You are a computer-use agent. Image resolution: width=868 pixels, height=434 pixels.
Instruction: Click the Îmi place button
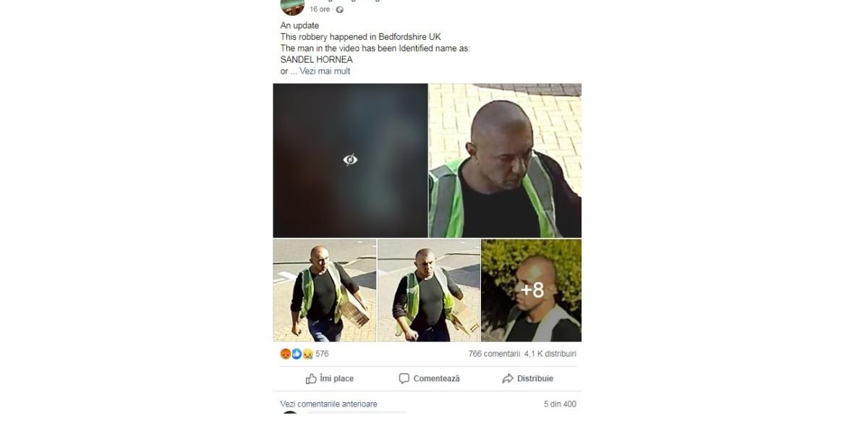tap(330, 378)
